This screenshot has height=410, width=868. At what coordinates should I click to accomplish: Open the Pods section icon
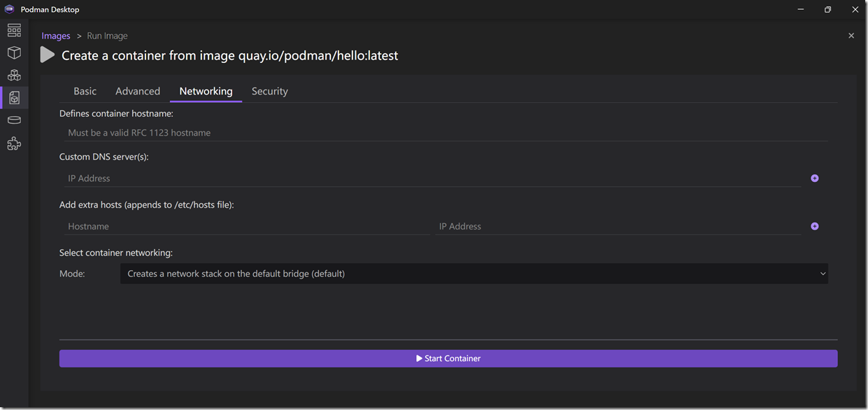click(14, 76)
